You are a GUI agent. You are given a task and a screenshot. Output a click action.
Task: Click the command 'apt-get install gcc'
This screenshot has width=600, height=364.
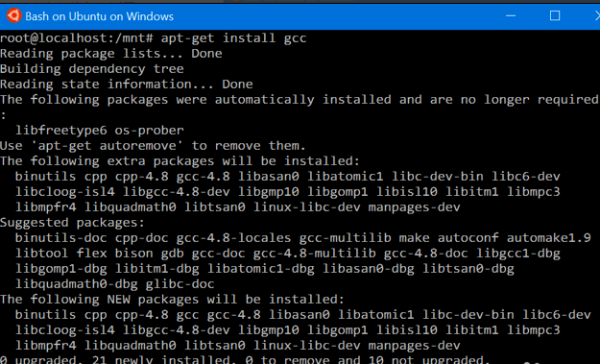pyautogui.click(x=234, y=38)
